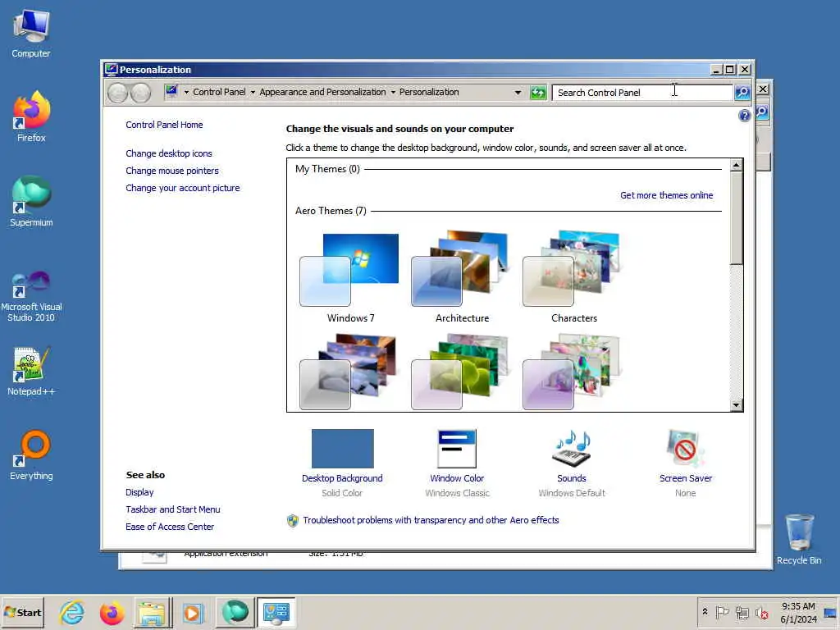Open the Help question mark icon
Viewport: 840px width, 630px height.
pyautogui.click(x=744, y=115)
